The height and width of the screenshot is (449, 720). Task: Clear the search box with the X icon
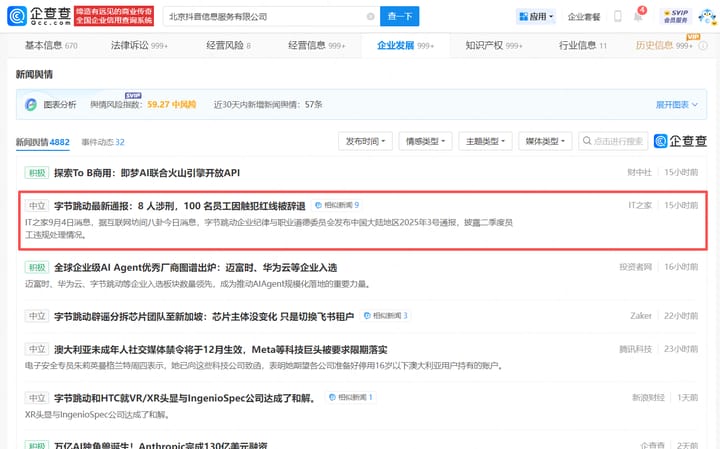pyautogui.click(x=370, y=17)
